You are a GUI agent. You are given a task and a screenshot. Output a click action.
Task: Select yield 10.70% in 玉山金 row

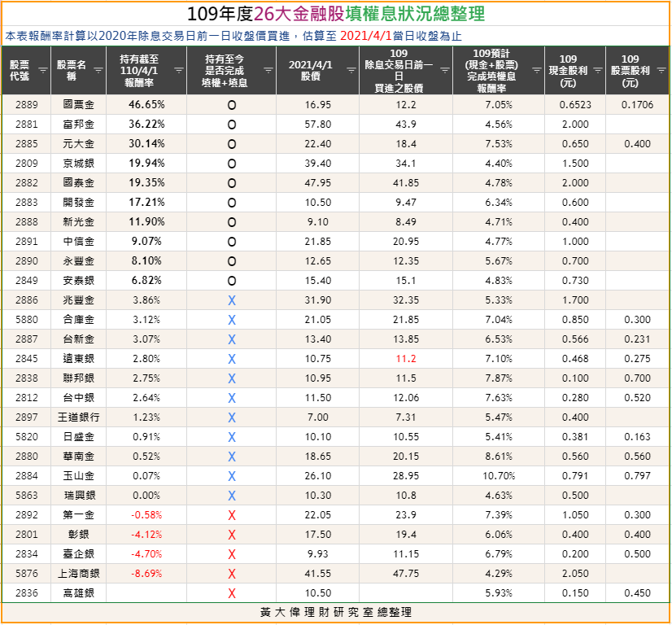(499, 476)
